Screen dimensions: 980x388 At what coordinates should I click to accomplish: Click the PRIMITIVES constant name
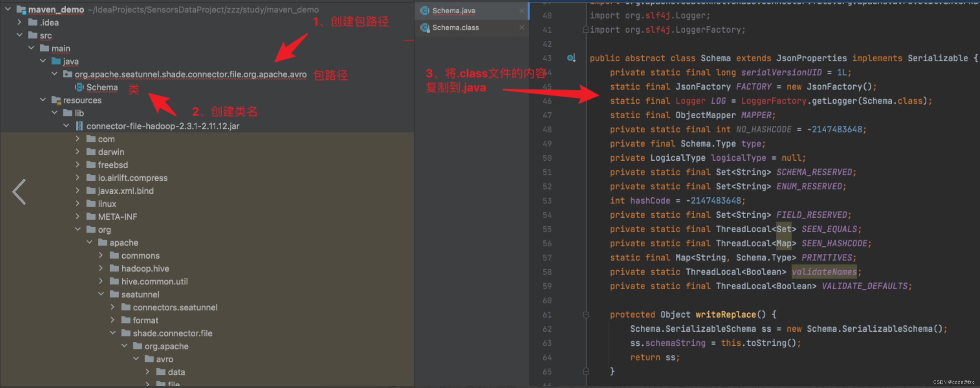[x=827, y=258]
